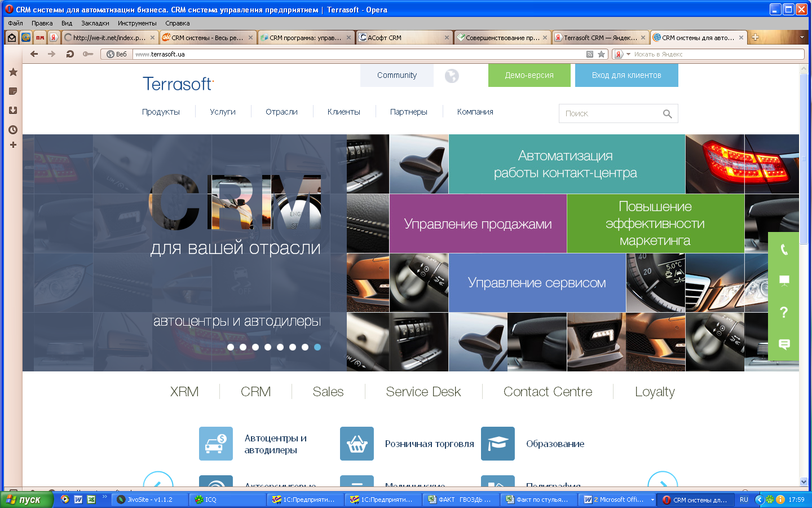Open the 'Правка' menu
The image size is (812, 508).
point(42,23)
